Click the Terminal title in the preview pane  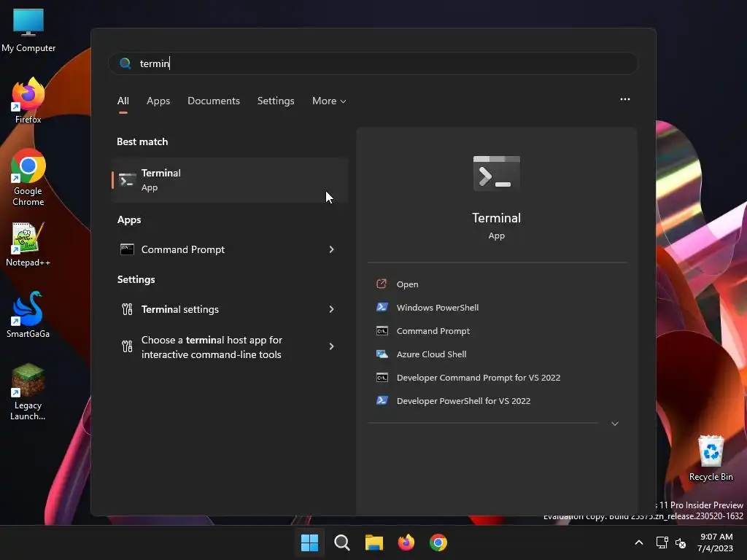tap(496, 218)
